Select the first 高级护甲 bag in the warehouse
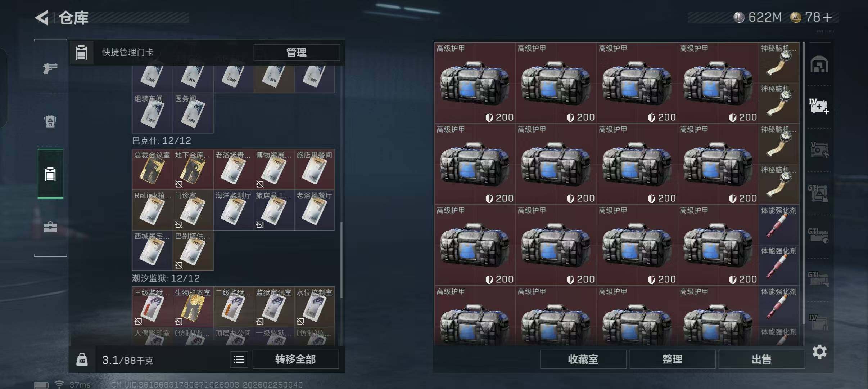Screen dimensions: 868x389 [475, 83]
